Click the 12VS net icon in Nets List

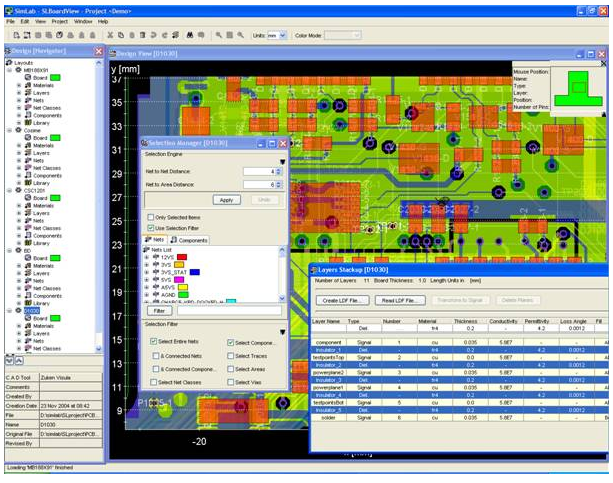point(156,257)
